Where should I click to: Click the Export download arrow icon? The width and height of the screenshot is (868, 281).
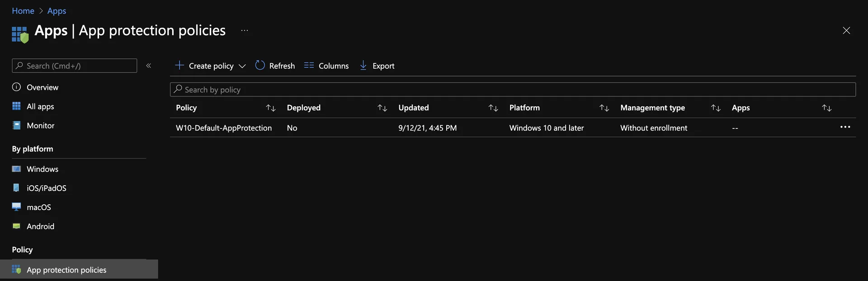click(x=363, y=65)
